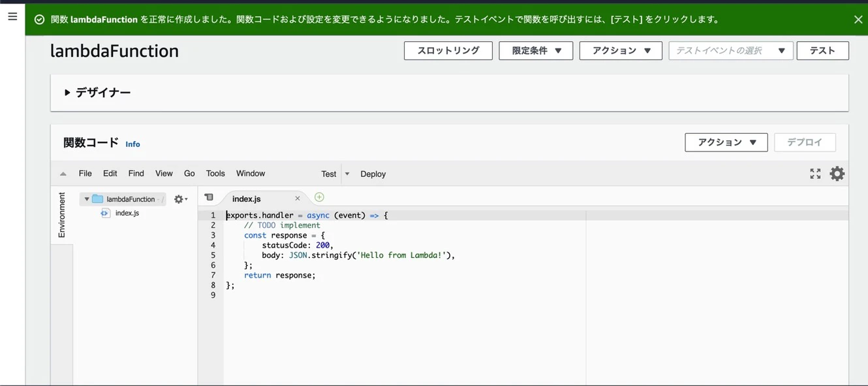This screenshot has width=868, height=386.
Task: Click Deploy in the editor toolbar
Action: pos(373,174)
